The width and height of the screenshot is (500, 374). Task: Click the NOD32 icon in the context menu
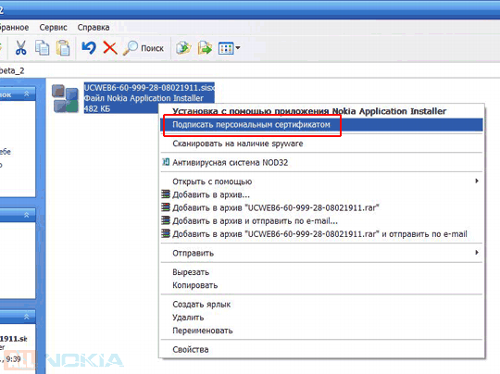(x=165, y=162)
